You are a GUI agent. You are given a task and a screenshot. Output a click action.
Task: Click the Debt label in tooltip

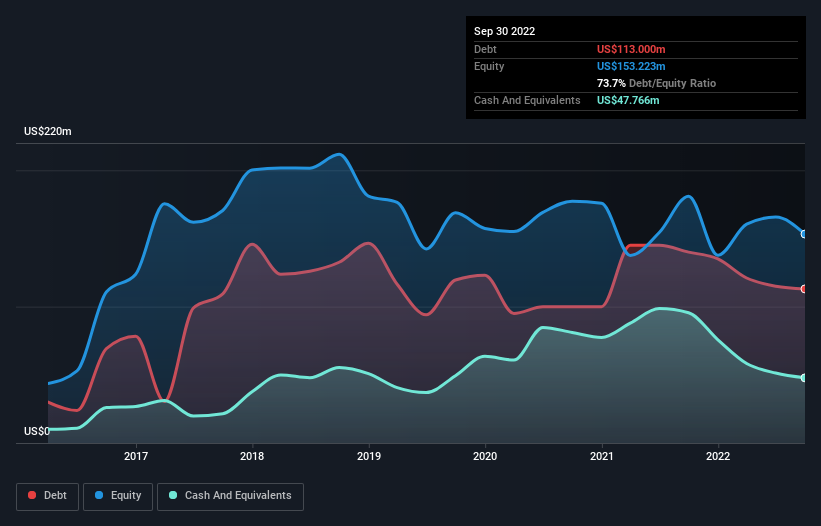coord(485,49)
